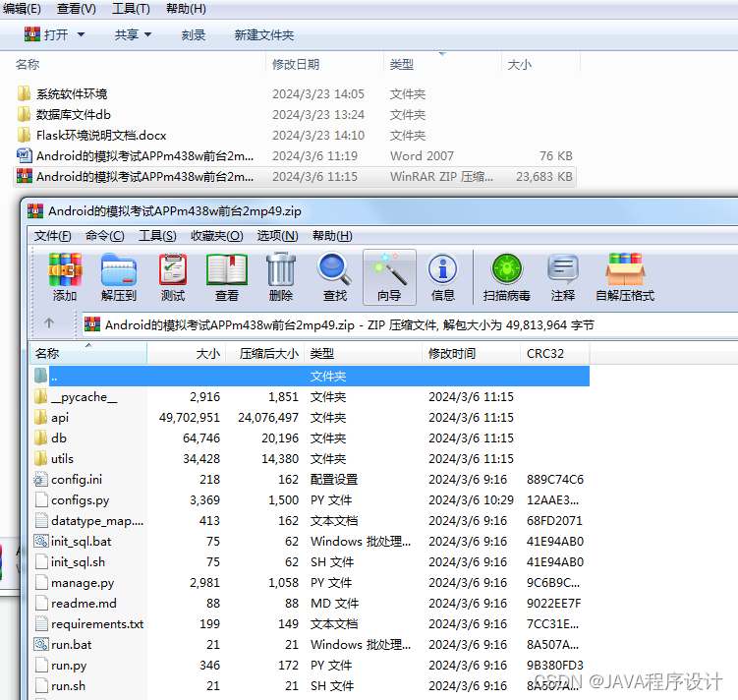738x700 pixels.
Task: Sort by 修改日期 column in Explorer
Action: coord(325,64)
